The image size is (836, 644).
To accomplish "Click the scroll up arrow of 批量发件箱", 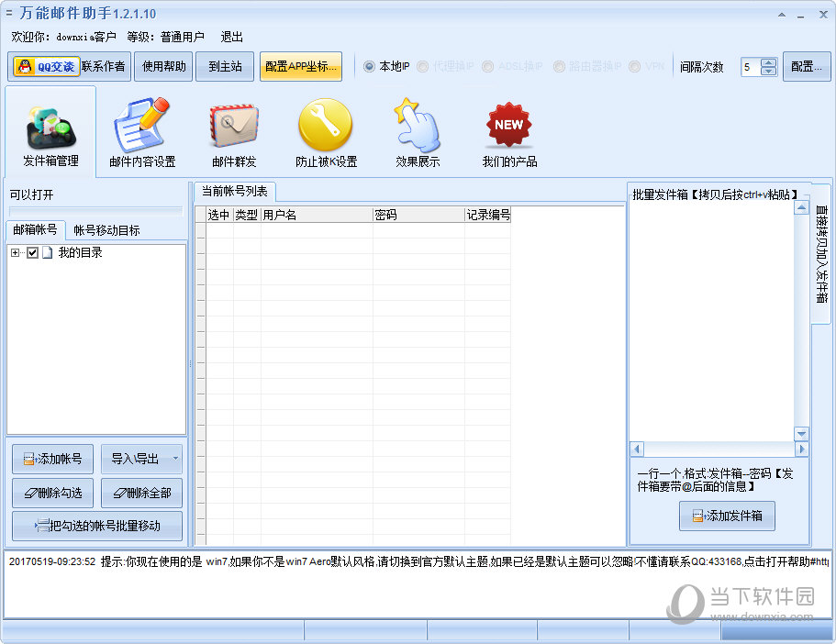I will click(801, 207).
